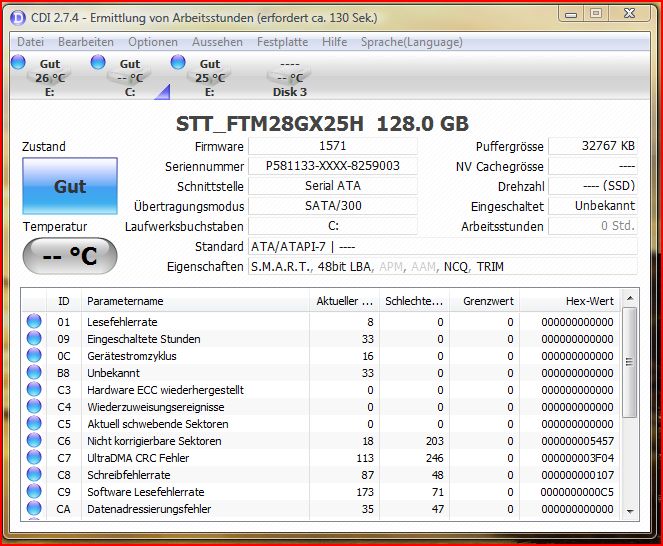Open the Bearbeiten menu
Screen dimensions: 663x546
tap(86, 42)
